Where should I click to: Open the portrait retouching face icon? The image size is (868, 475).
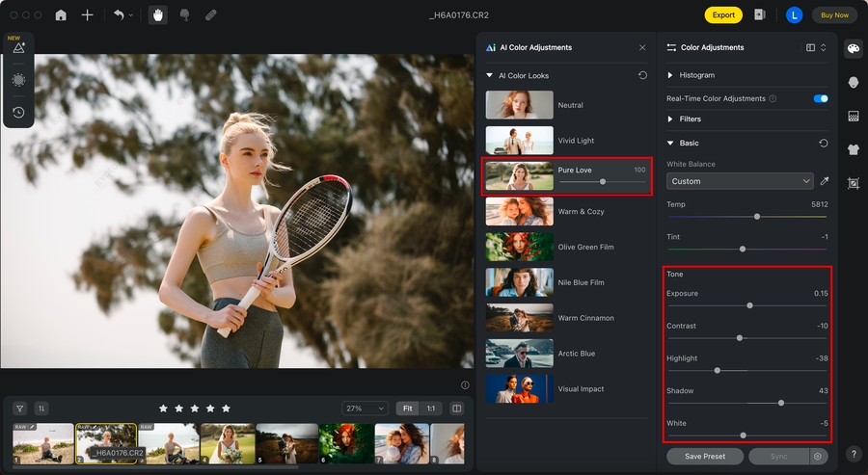pos(854,83)
